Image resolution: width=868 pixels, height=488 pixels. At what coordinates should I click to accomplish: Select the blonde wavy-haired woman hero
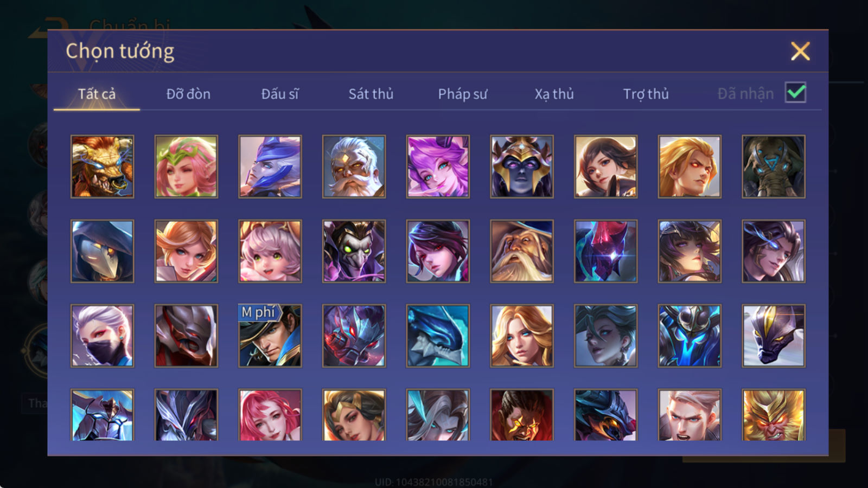coord(521,336)
